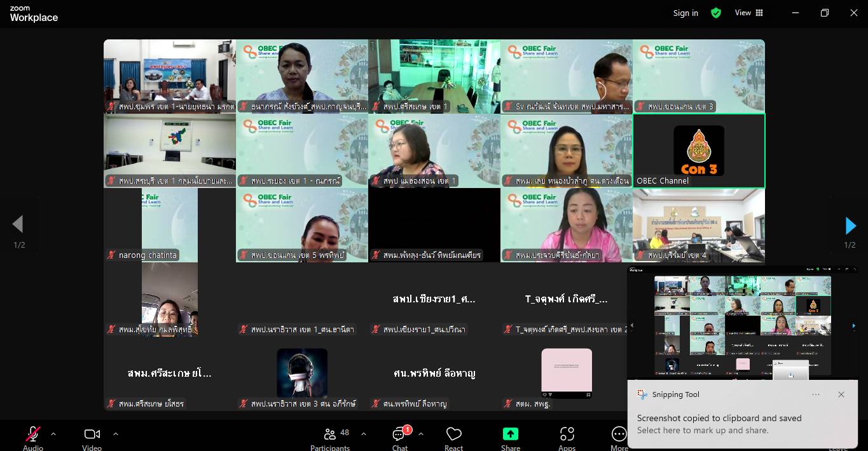The width and height of the screenshot is (868, 451).
Task: Select สพม.ศรีสะเกษ ยโสธร participant tile
Action: [170, 374]
